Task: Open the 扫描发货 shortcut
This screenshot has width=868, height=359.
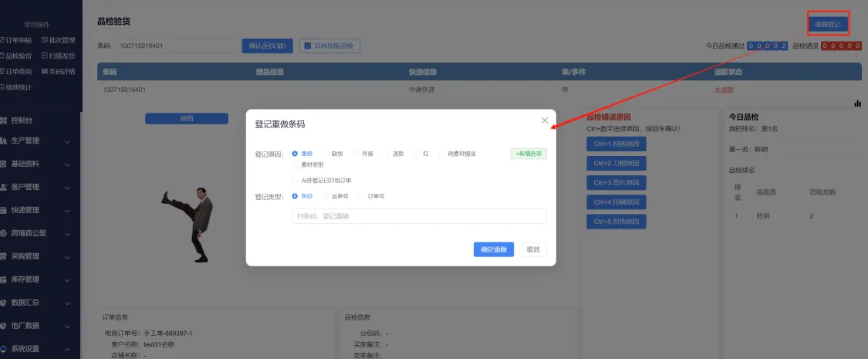Action: click(59, 56)
